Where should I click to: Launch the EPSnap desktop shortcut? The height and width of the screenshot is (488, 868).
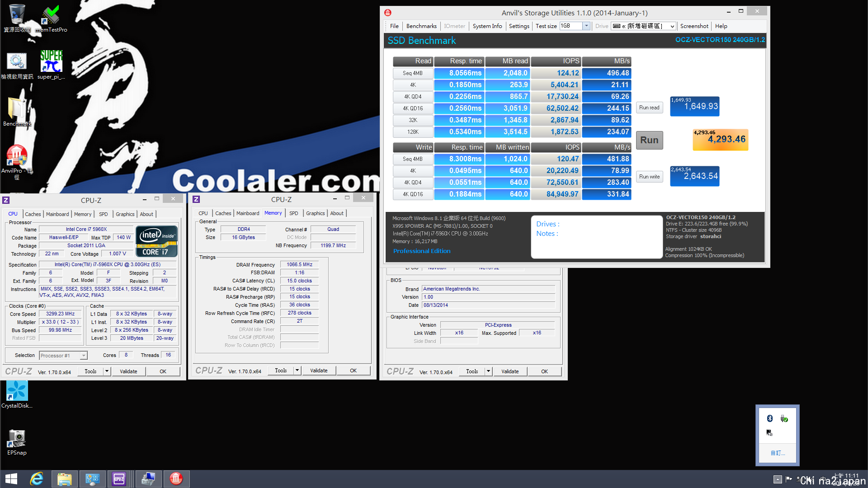(x=17, y=441)
